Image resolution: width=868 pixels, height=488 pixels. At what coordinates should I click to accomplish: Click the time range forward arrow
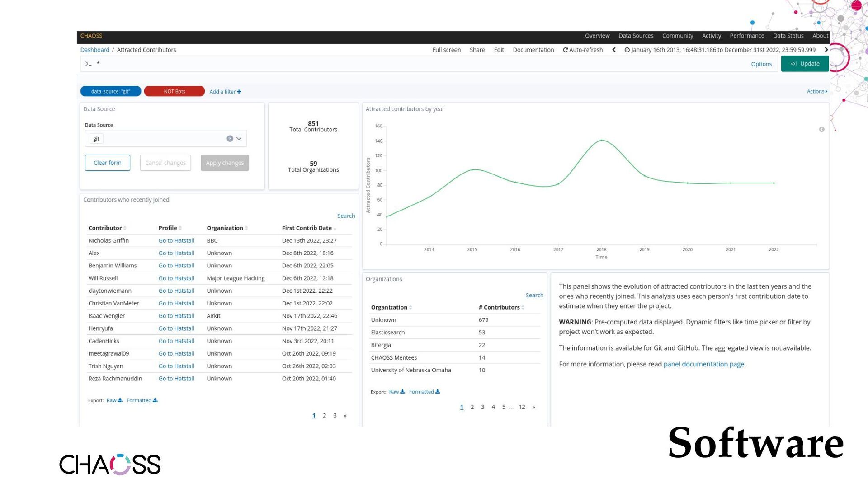[x=826, y=50]
